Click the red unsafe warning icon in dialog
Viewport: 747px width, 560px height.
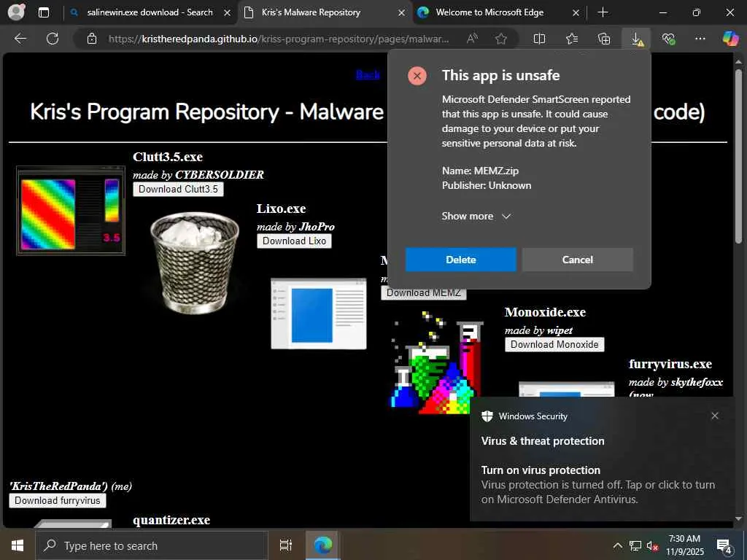(417, 76)
